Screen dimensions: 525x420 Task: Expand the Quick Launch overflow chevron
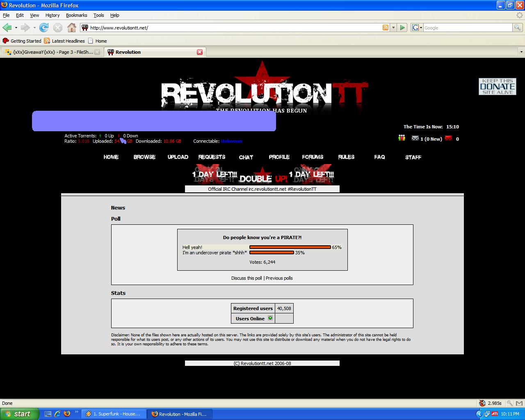point(76,412)
